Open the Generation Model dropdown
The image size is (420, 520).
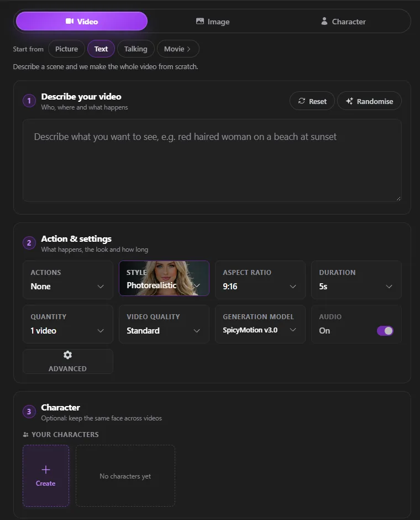(x=260, y=324)
